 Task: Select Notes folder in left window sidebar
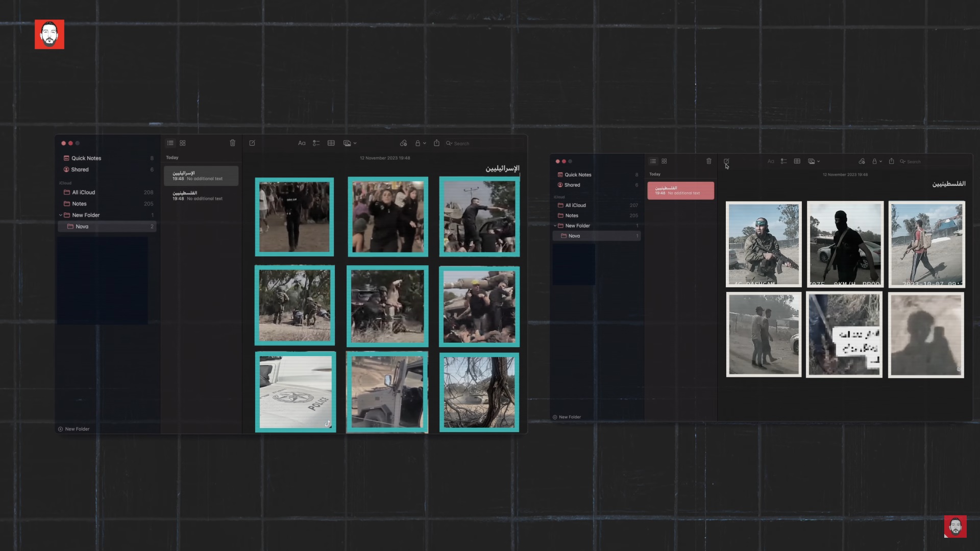(108, 204)
